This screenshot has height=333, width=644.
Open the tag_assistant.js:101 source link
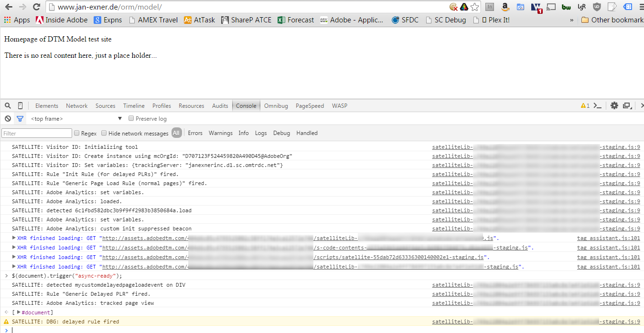tap(608, 238)
